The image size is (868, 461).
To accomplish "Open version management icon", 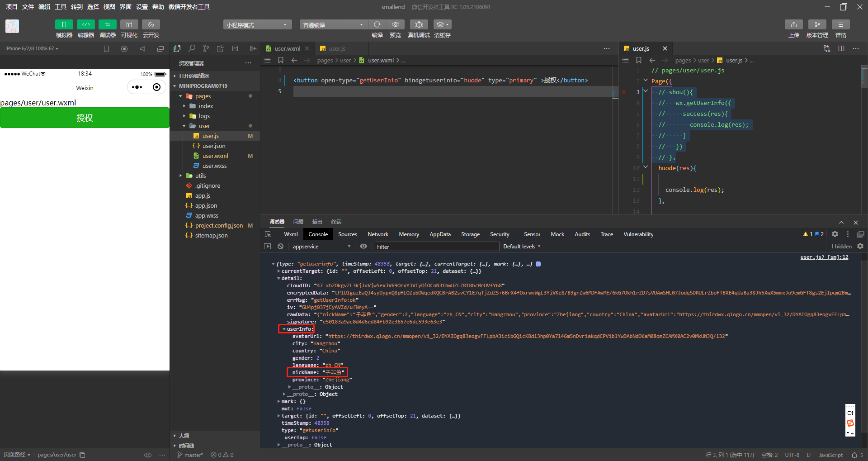I will point(817,24).
